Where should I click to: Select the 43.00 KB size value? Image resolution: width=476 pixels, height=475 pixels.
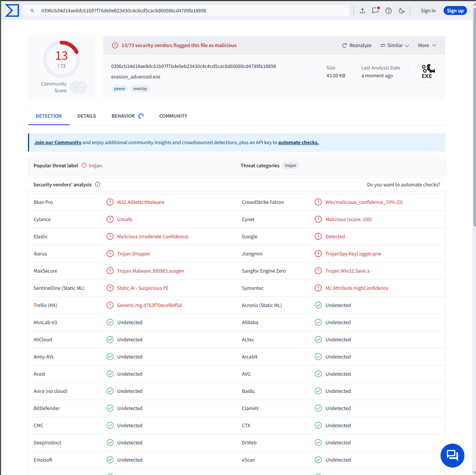pyautogui.click(x=336, y=75)
